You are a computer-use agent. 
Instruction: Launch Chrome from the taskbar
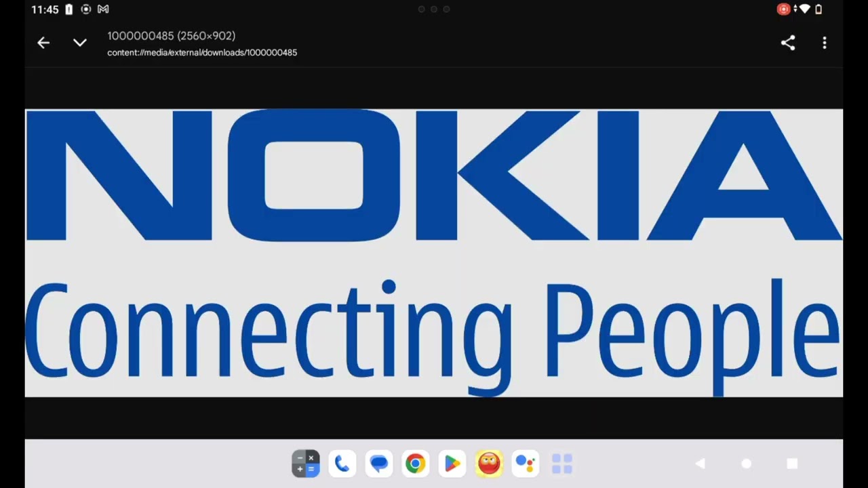(416, 464)
